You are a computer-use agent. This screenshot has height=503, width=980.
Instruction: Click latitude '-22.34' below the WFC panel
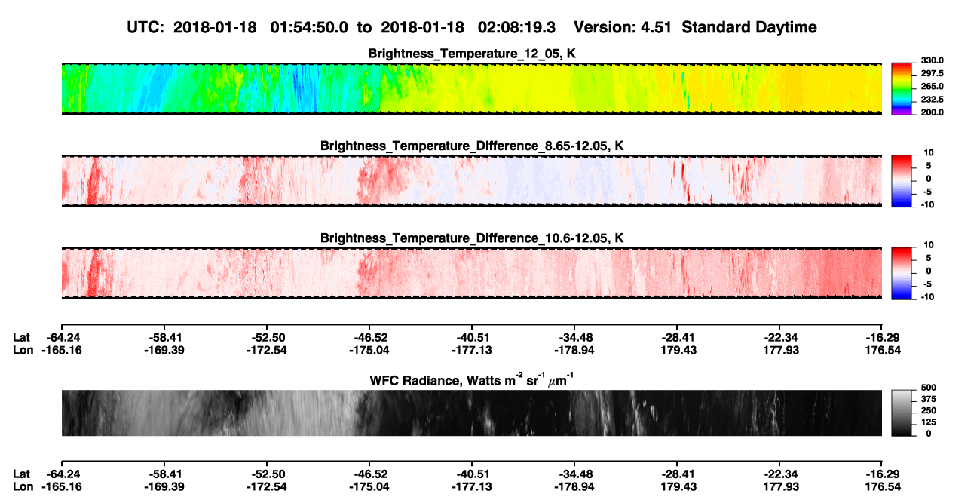point(779,474)
